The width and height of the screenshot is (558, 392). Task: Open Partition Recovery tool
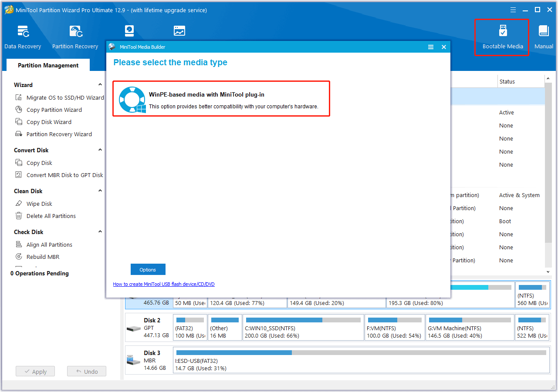75,37
